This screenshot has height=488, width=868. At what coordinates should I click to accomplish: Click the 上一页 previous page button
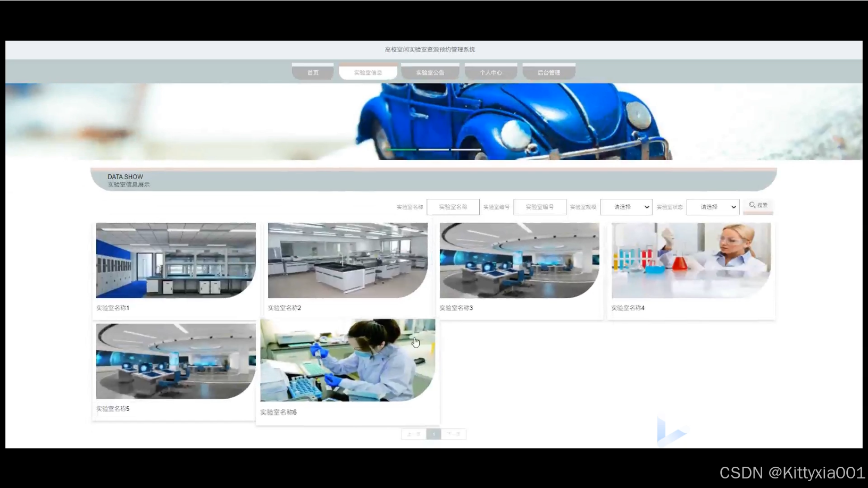pos(413,434)
